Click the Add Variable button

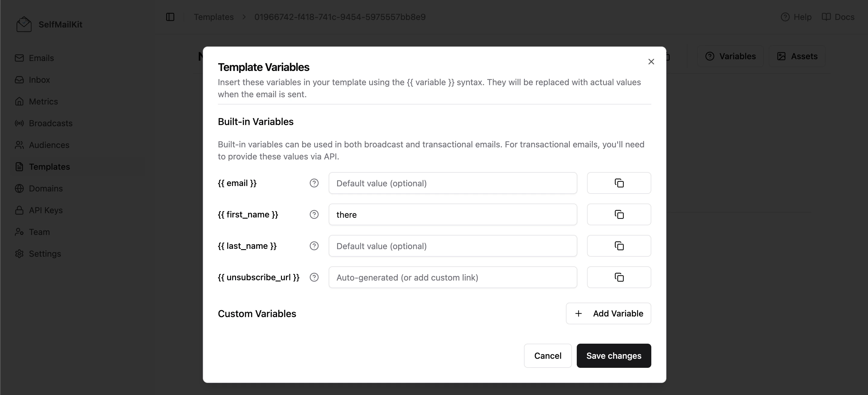coord(608,313)
